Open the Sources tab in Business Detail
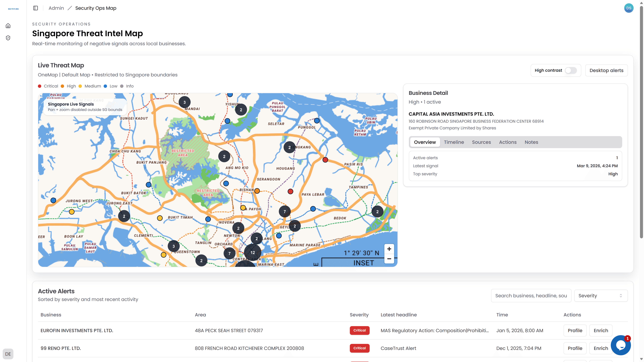644x362 pixels. (481, 142)
